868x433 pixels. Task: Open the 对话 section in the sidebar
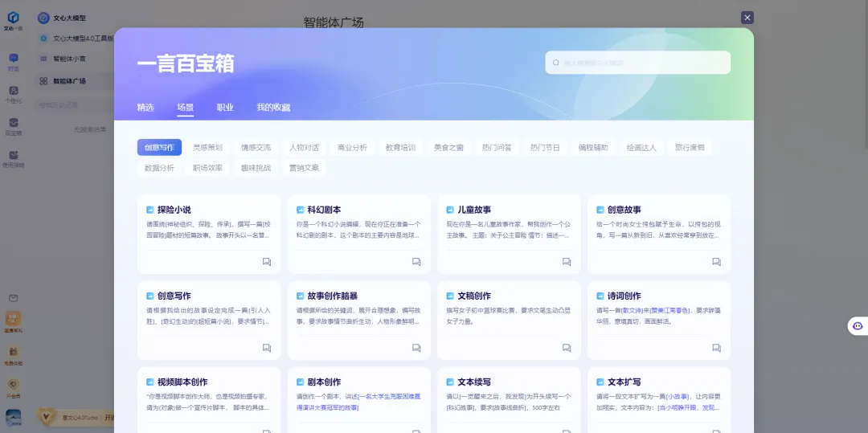[x=14, y=62]
